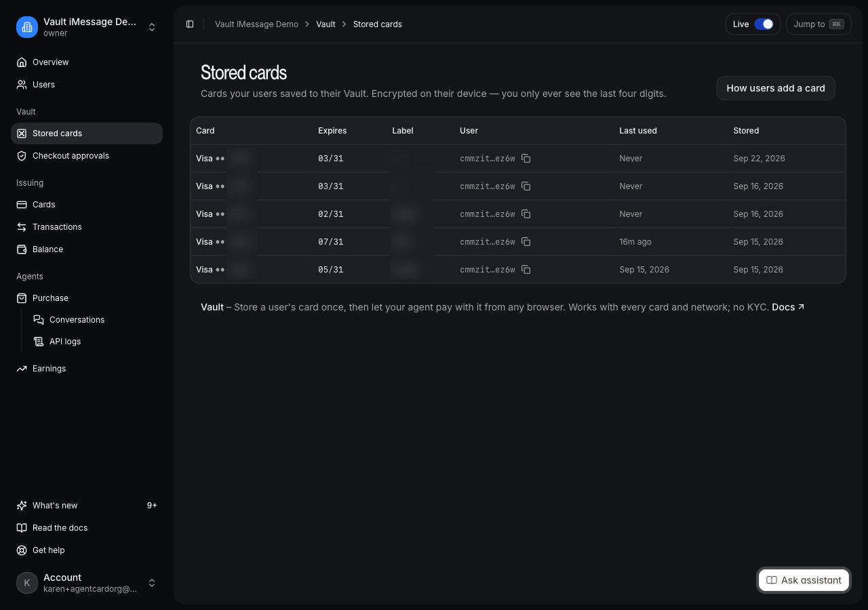Screen dimensions: 868x610
Task: Toggle the sidebar collapse icon
Action: [190, 24]
